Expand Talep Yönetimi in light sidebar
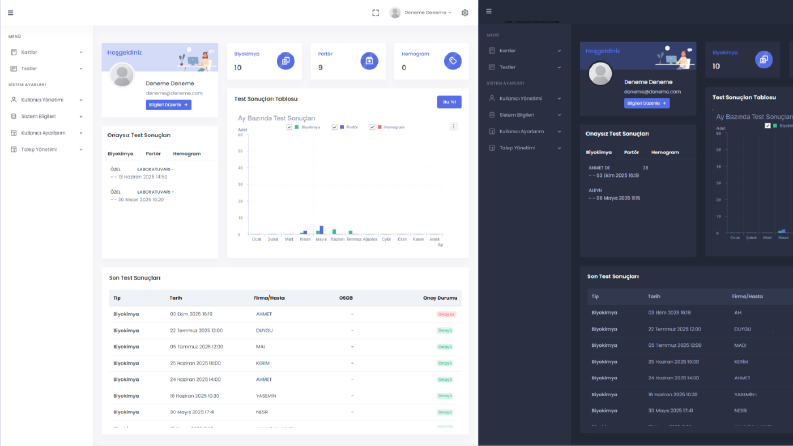Screen dimensions: 793x446 pos(81,149)
